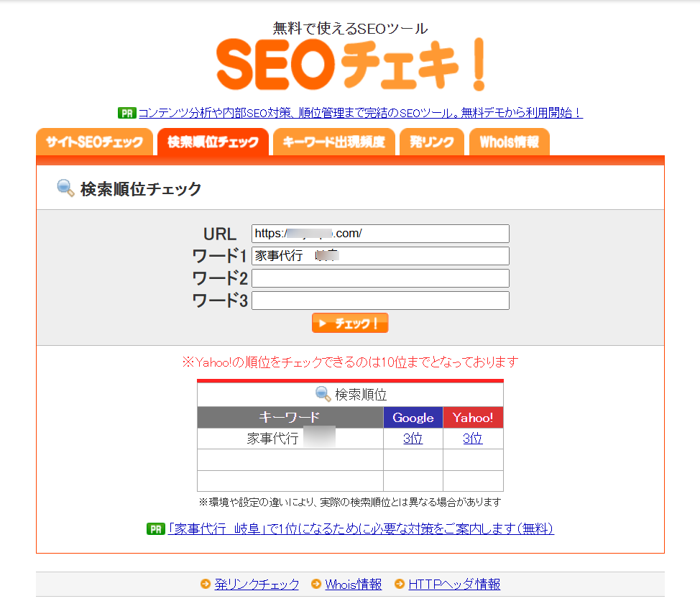Select the 検索順位チェック tab
The width and height of the screenshot is (700, 614).
tap(213, 142)
